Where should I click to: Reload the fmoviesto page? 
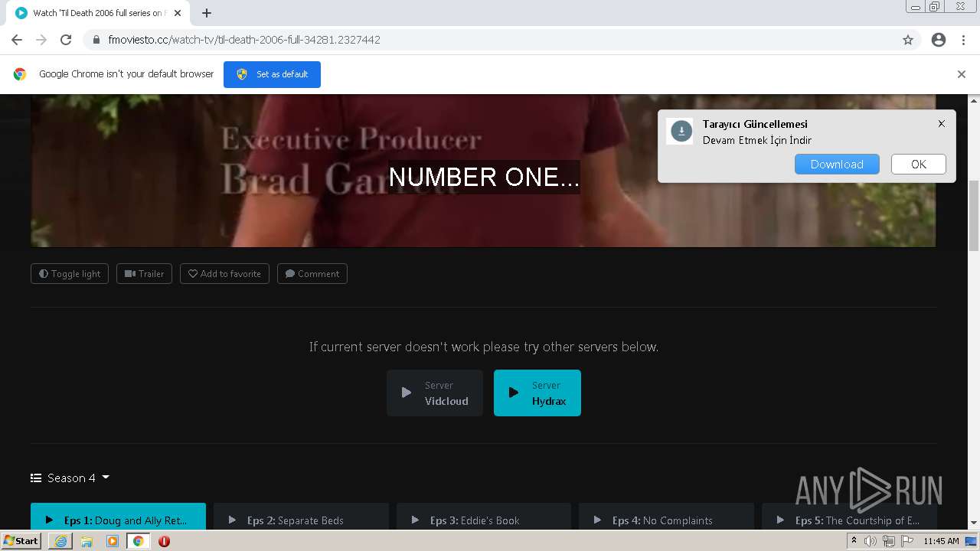tap(66, 40)
